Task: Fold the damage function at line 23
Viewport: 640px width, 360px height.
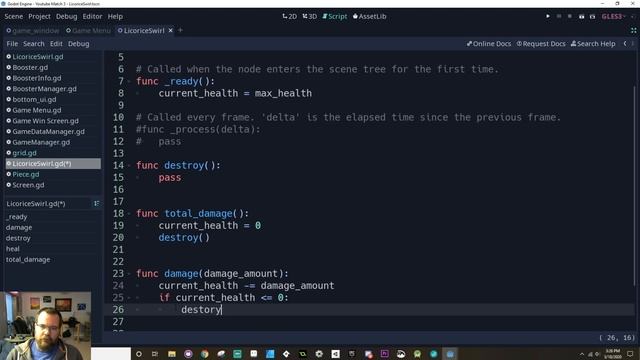Action: [129, 273]
